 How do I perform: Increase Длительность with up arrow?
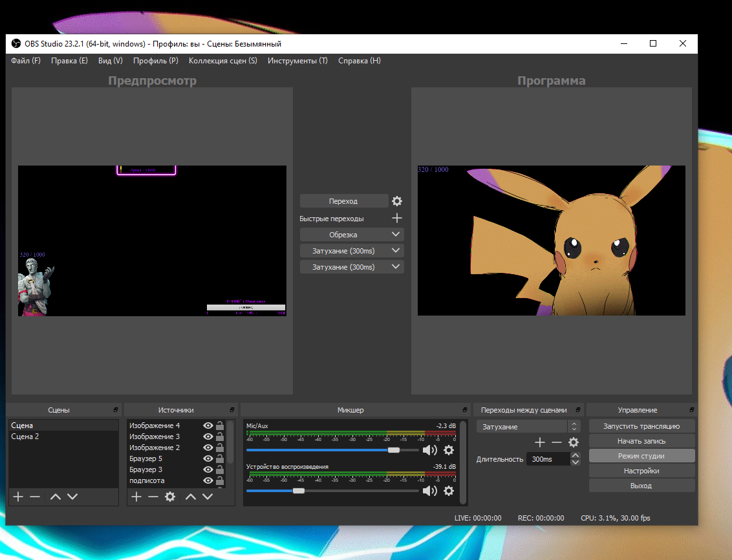(576, 455)
